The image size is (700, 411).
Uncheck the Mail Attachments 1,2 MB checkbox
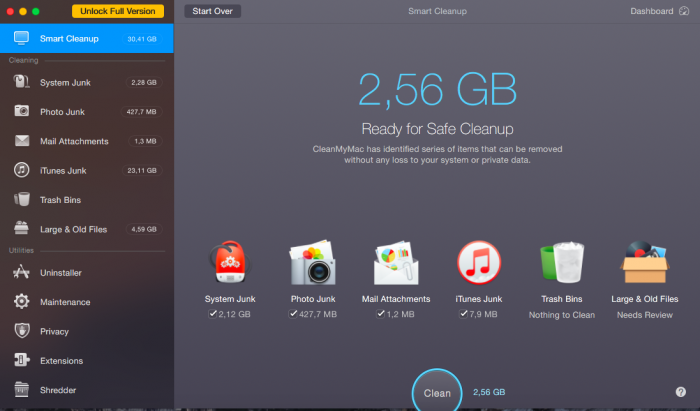[380, 314]
